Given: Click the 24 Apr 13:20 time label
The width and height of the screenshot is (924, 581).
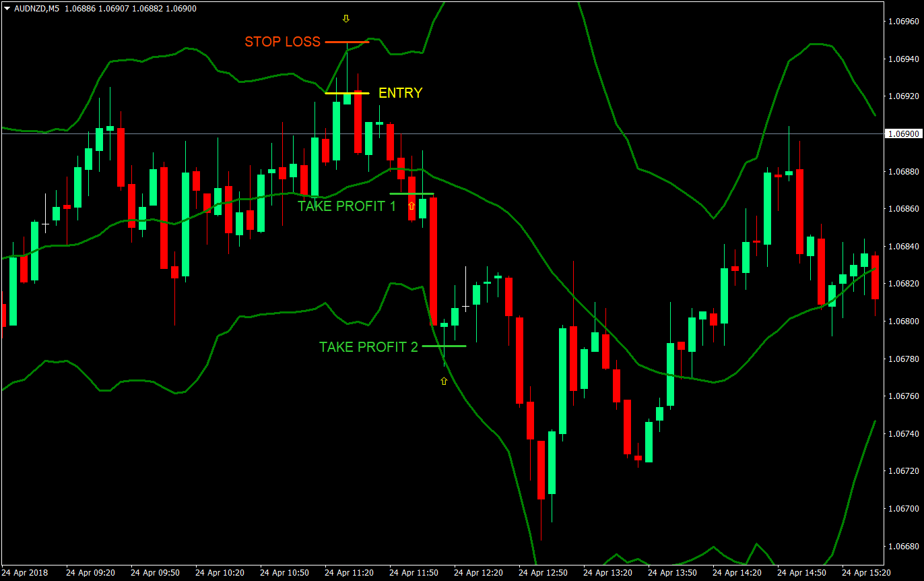Looking at the screenshot, I should [x=607, y=573].
